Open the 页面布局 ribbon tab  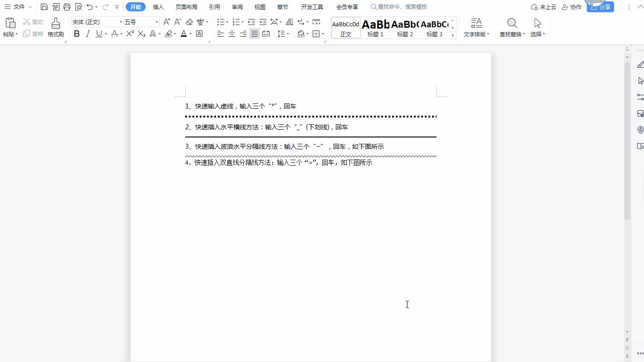tap(187, 7)
